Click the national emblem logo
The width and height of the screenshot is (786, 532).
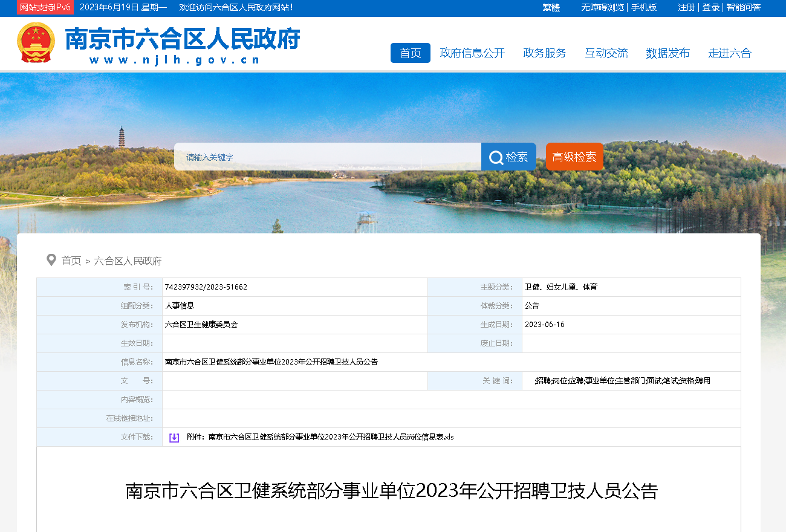click(36, 43)
